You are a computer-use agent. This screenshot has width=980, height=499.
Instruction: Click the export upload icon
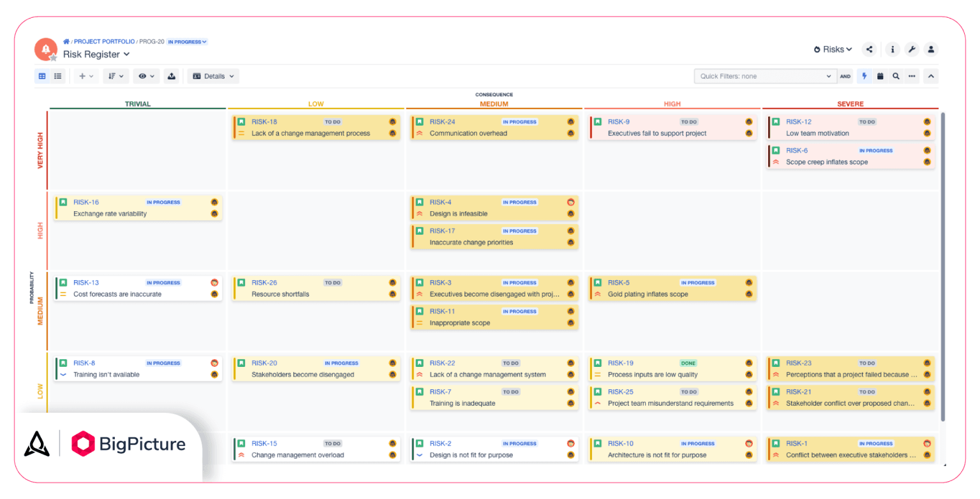click(171, 76)
